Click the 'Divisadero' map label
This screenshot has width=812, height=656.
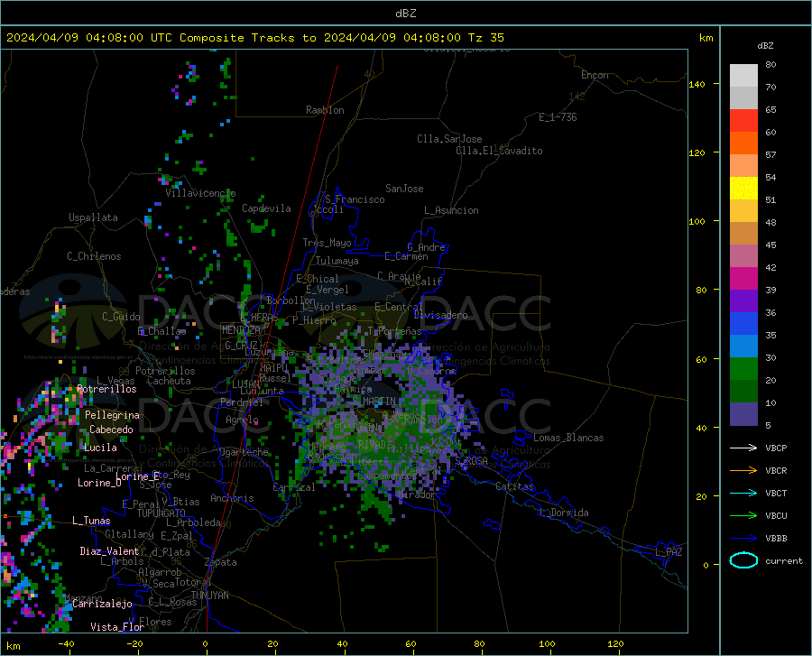pyautogui.click(x=440, y=315)
